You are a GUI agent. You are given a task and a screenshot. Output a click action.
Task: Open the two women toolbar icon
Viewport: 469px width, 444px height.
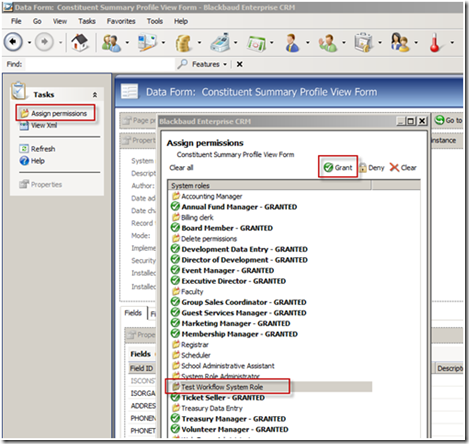(x=400, y=42)
